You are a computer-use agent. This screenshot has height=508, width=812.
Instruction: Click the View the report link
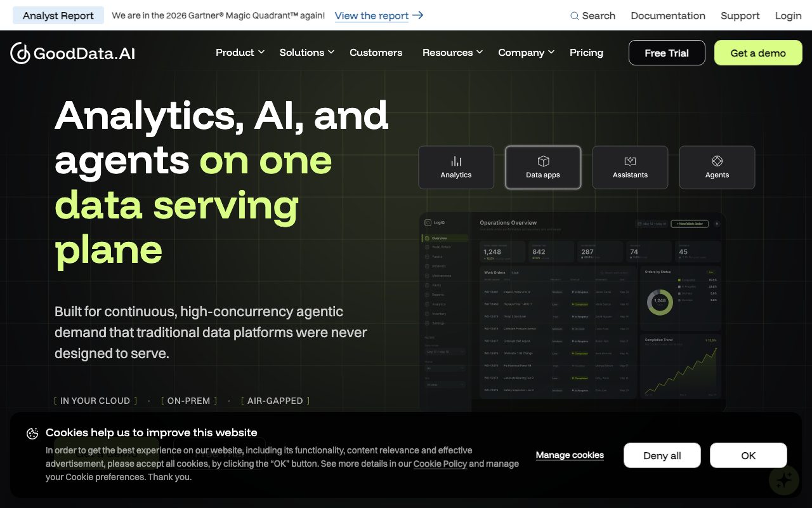(x=379, y=16)
